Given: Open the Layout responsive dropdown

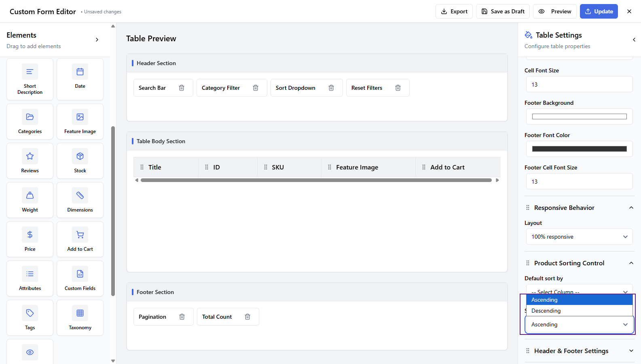Looking at the screenshot, I should (579, 237).
